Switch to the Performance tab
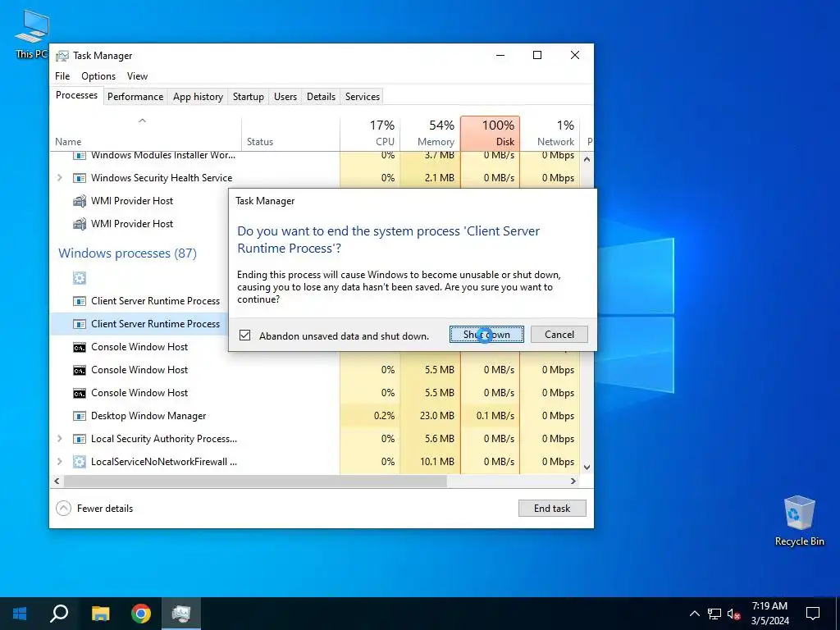The width and height of the screenshot is (840, 630). pyautogui.click(x=135, y=97)
